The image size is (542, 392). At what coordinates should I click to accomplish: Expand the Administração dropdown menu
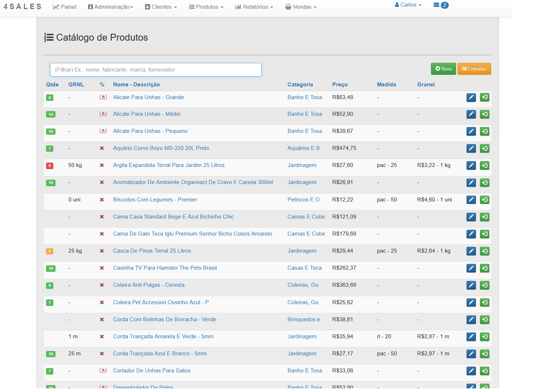(111, 7)
